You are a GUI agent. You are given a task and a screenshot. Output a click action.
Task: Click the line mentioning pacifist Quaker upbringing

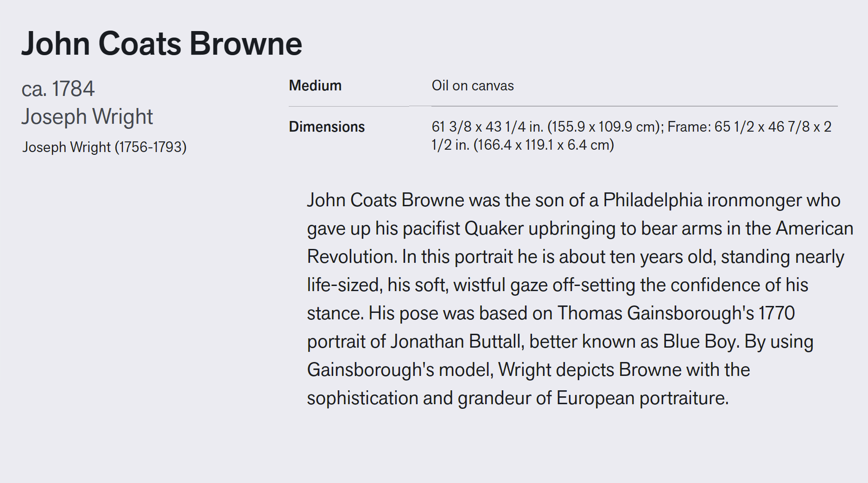coord(580,229)
